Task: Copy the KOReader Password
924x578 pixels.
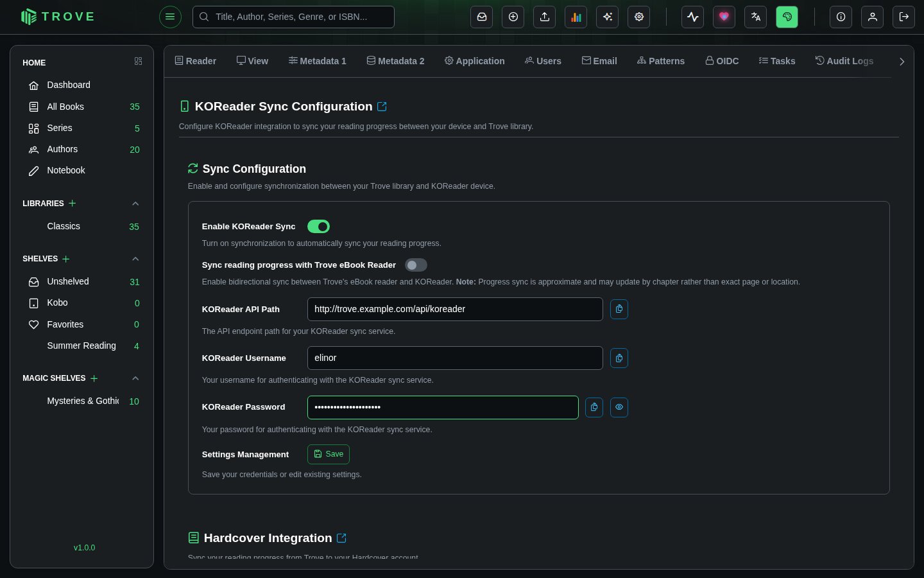Action: (594, 407)
